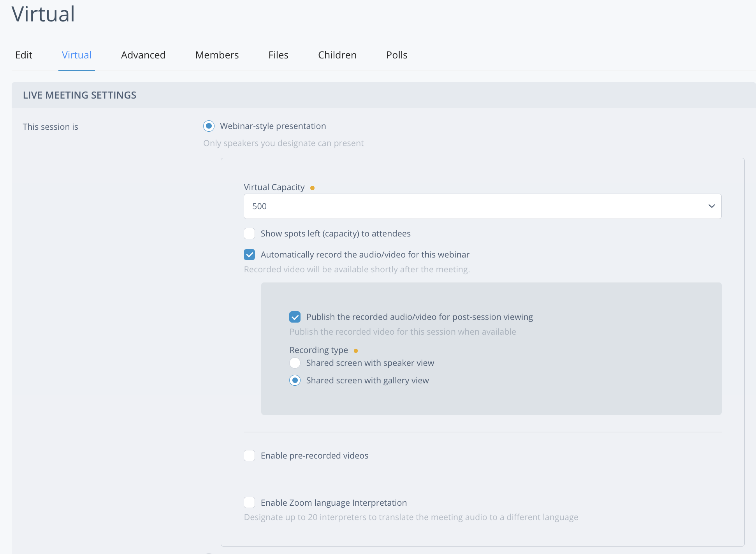Viewport: 756px width, 554px height.
Task: Select Webinar-style presentation radio button
Action: (x=209, y=126)
